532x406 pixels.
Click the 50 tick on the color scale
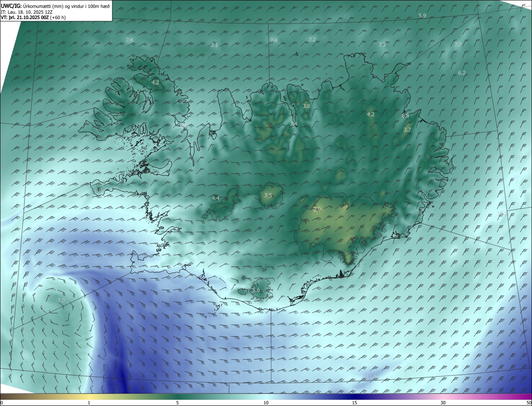click(x=529, y=403)
